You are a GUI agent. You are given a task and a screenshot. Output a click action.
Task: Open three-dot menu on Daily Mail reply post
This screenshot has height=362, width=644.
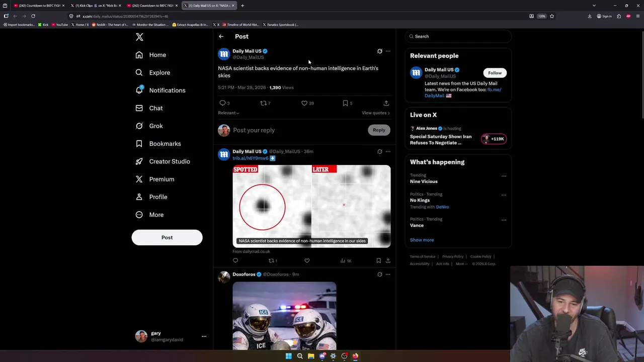pos(388,151)
